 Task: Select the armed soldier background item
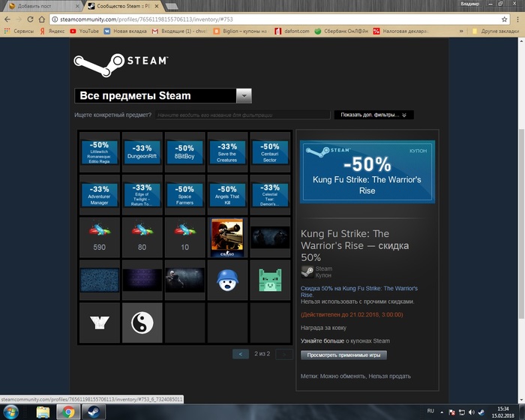(184, 280)
